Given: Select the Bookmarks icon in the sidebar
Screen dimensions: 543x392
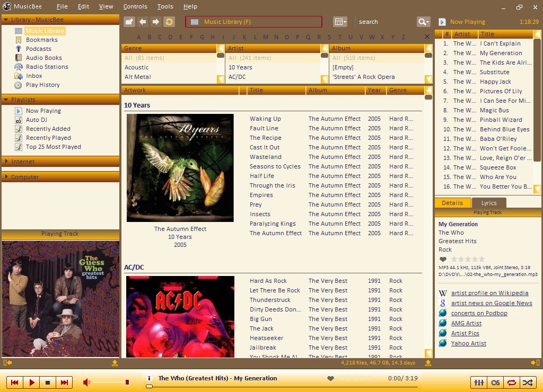Looking at the screenshot, I should [19, 40].
